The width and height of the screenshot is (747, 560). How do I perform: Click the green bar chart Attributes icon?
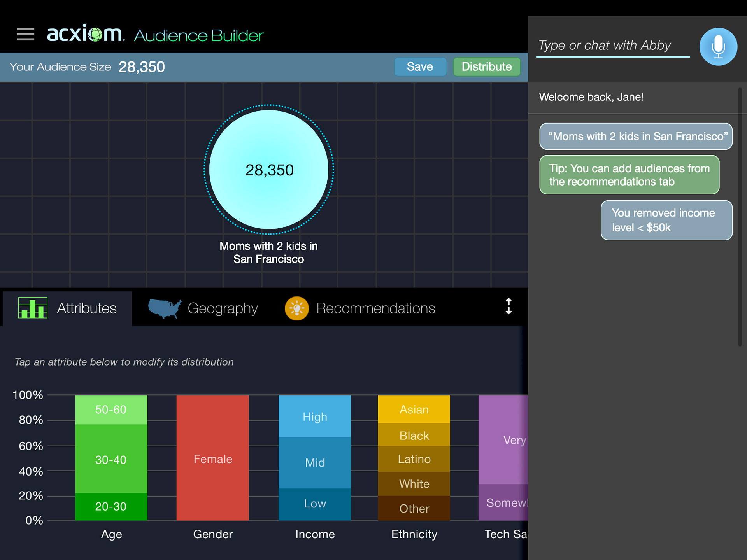[33, 308]
